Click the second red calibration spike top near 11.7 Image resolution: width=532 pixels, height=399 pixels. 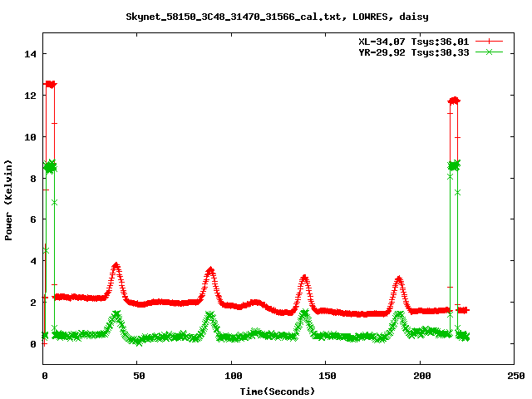[454, 101]
